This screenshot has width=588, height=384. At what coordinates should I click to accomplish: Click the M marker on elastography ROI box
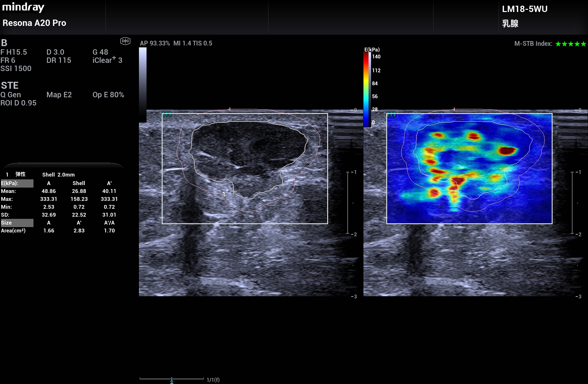(391, 114)
